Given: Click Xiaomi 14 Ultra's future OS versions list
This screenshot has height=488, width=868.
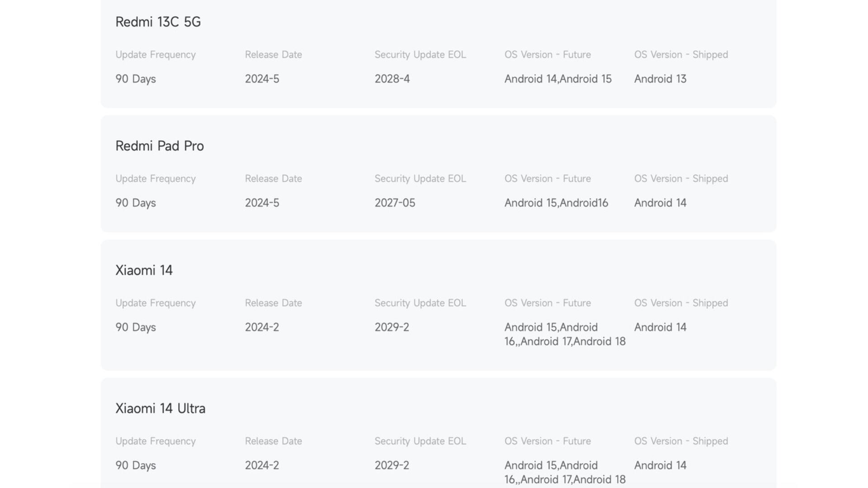Looking at the screenshot, I should 565,472.
